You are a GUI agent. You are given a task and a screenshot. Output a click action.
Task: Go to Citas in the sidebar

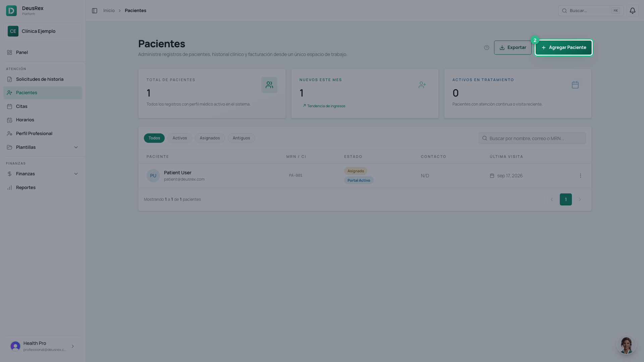(43, 106)
